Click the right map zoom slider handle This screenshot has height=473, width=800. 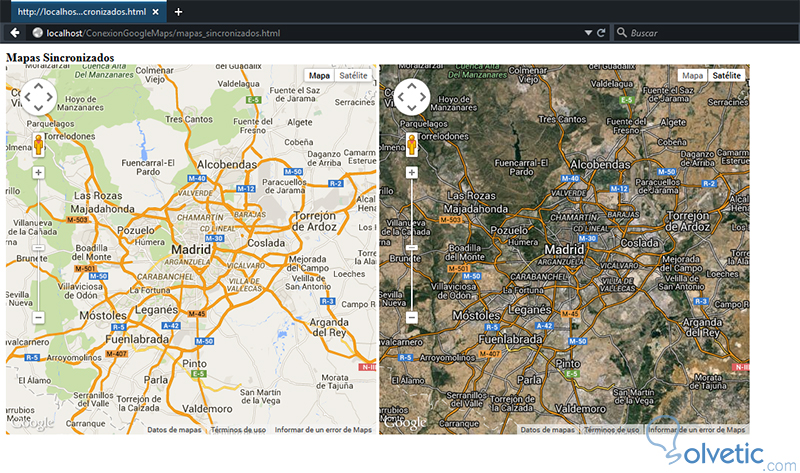pyautogui.click(x=412, y=247)
